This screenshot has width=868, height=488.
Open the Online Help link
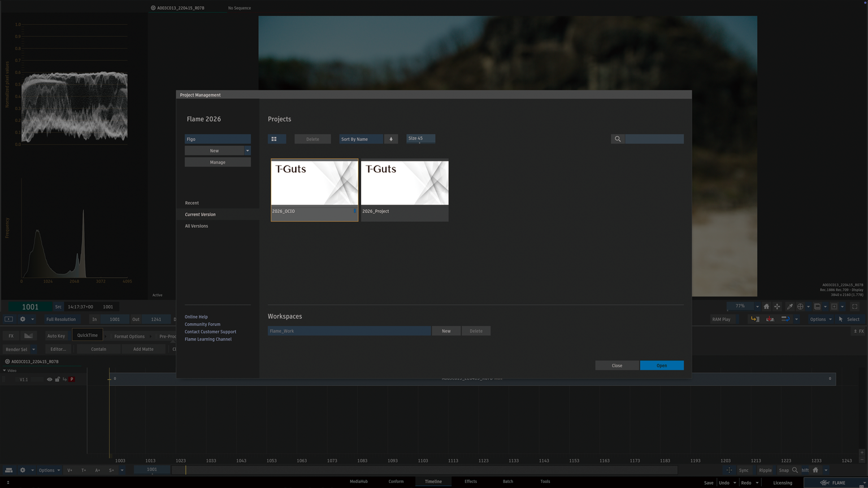(x=196, y=317)
